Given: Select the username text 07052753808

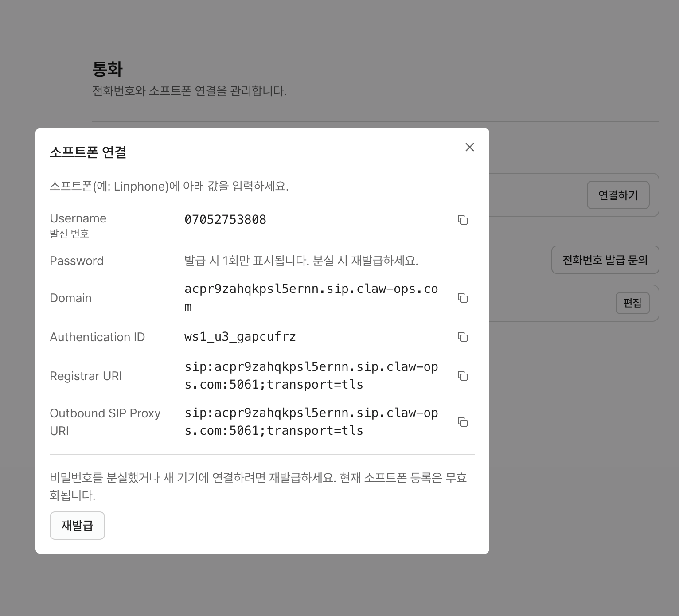Looking at the screenshot, I should 225,220.
